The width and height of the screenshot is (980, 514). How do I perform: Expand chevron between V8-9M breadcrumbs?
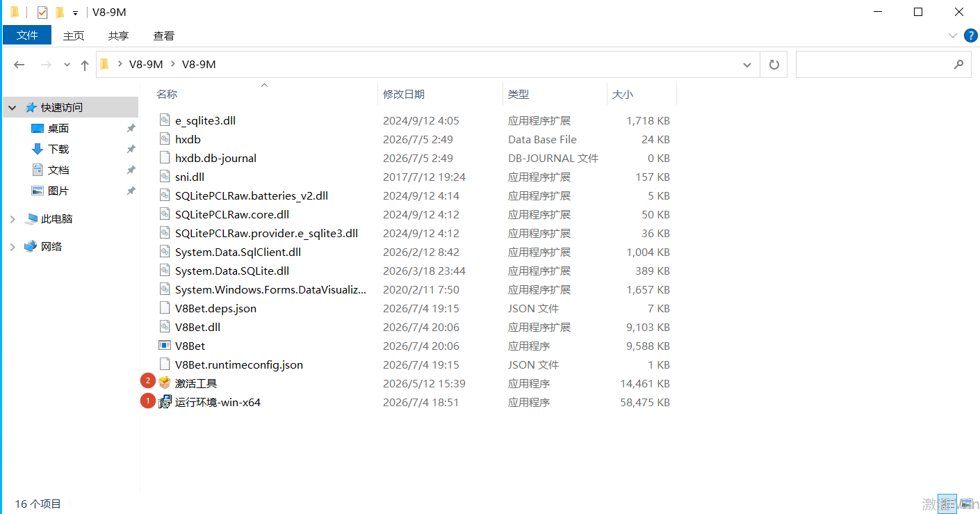pos(172,64)
